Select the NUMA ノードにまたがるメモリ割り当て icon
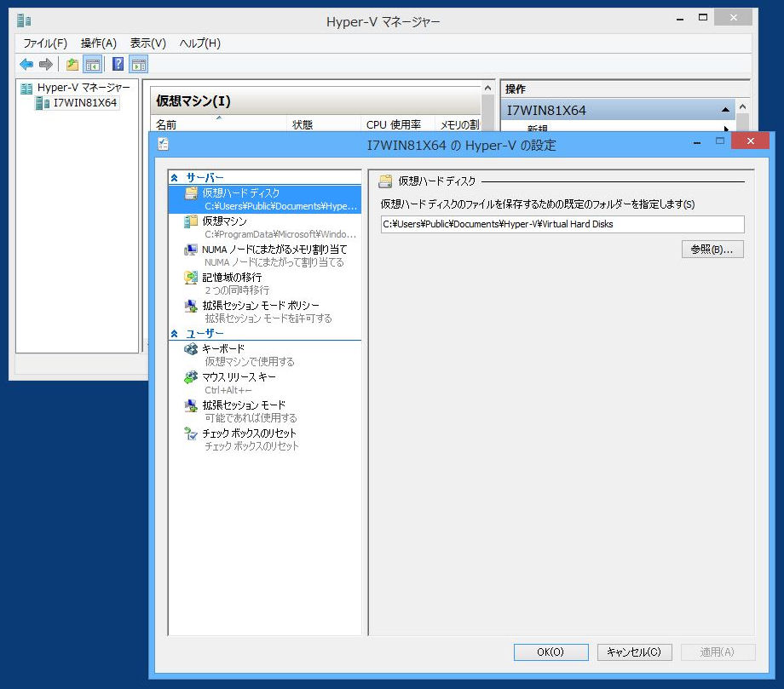 pos(191,250)
